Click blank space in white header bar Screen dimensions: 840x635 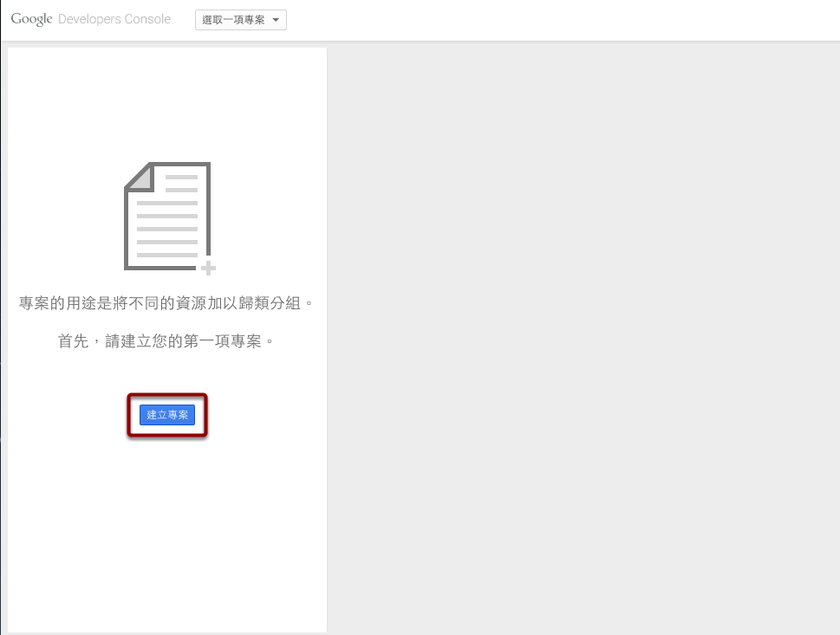coord(563,20)
